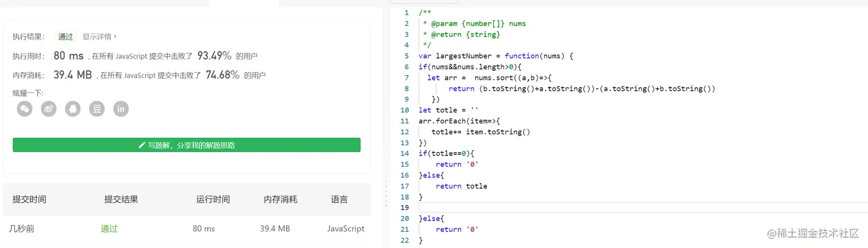Share result via Weibo icon

pos(49,108)
